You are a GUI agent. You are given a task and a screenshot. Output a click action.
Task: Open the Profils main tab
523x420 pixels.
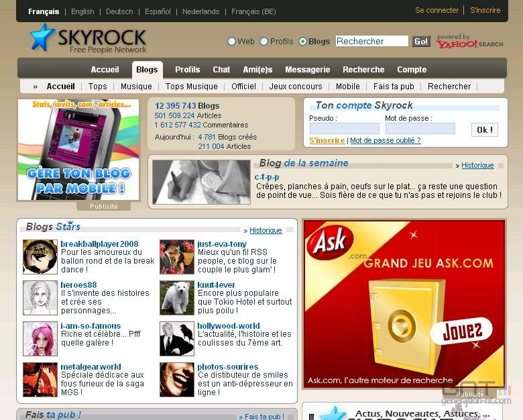point(188,70)
